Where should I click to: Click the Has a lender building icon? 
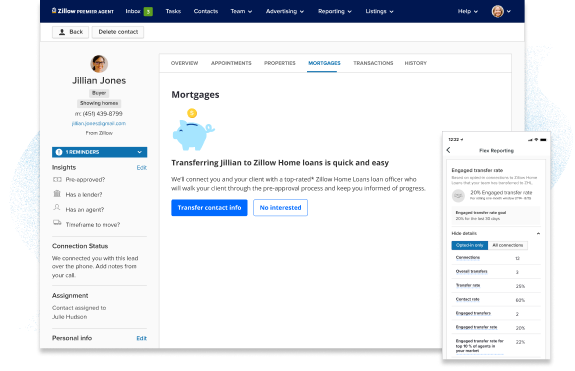(x=57, y=194)
